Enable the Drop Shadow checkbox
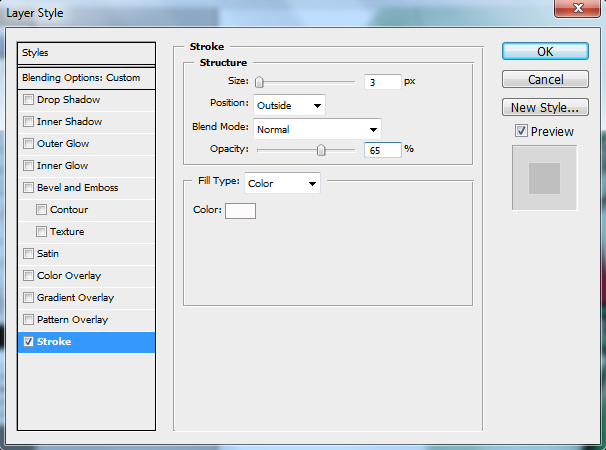Screen dimensions: 606x450 point(28,100)
